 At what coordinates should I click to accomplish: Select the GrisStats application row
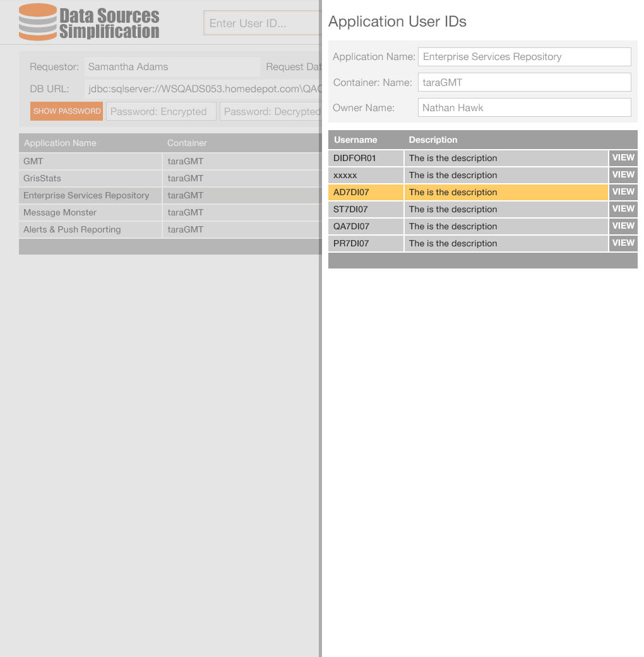coord(170,179)
